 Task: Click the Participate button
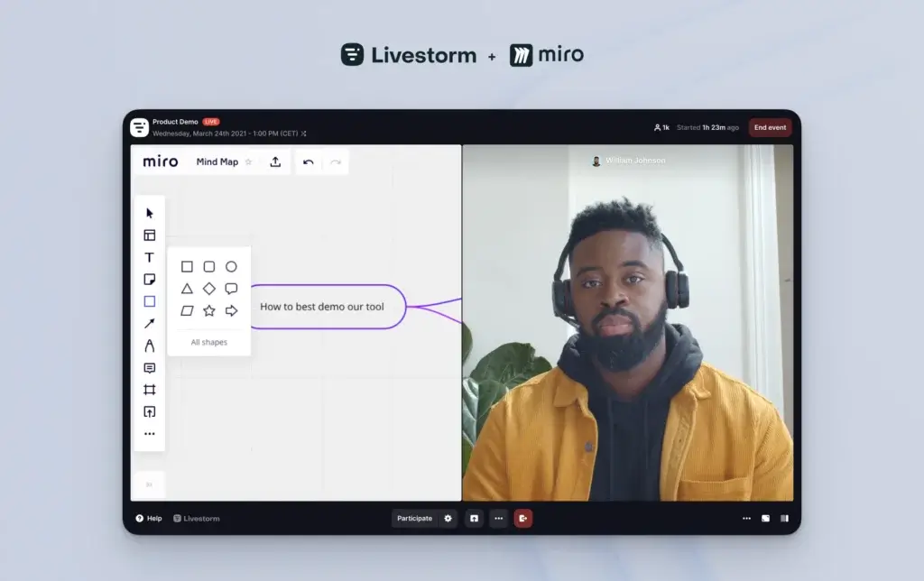tap(414, 519)
